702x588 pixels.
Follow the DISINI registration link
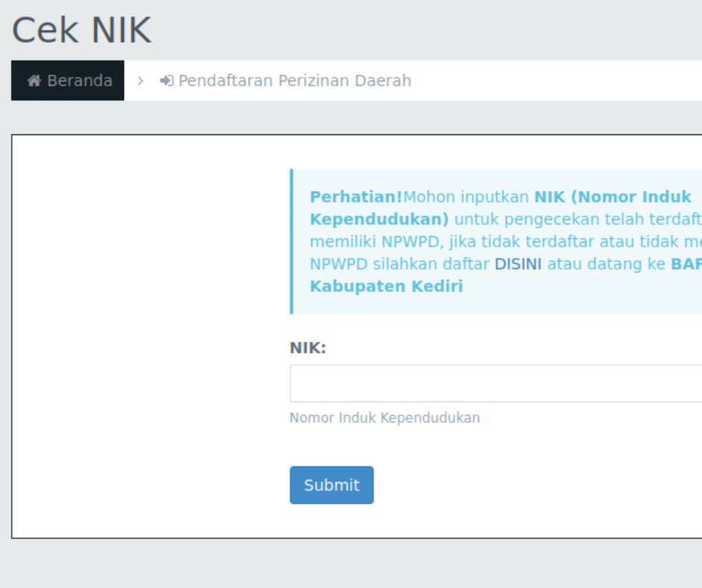click(x=518, y=264)
